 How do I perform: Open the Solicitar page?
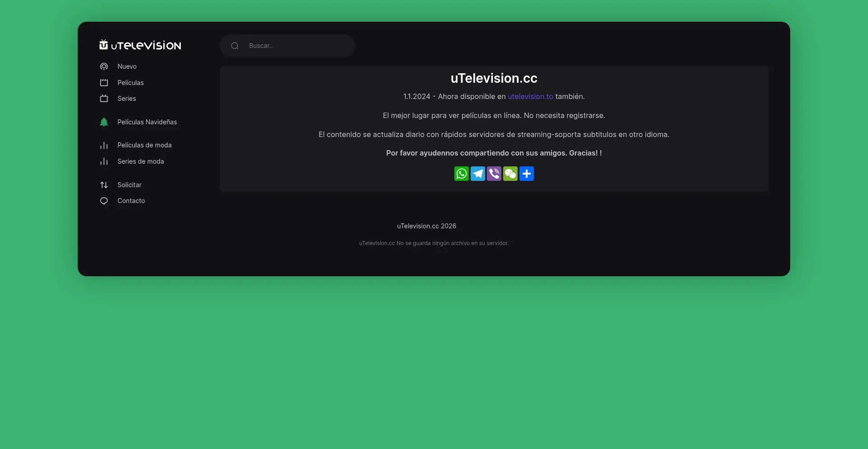click(x=129, y=185)
